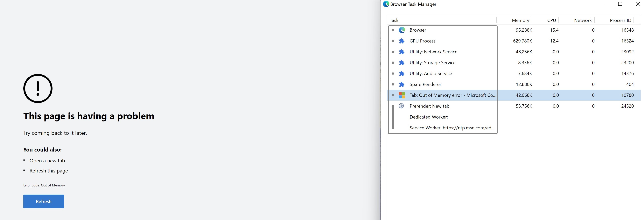Click the Prerender: New tab compass icon

pos(401,106)
